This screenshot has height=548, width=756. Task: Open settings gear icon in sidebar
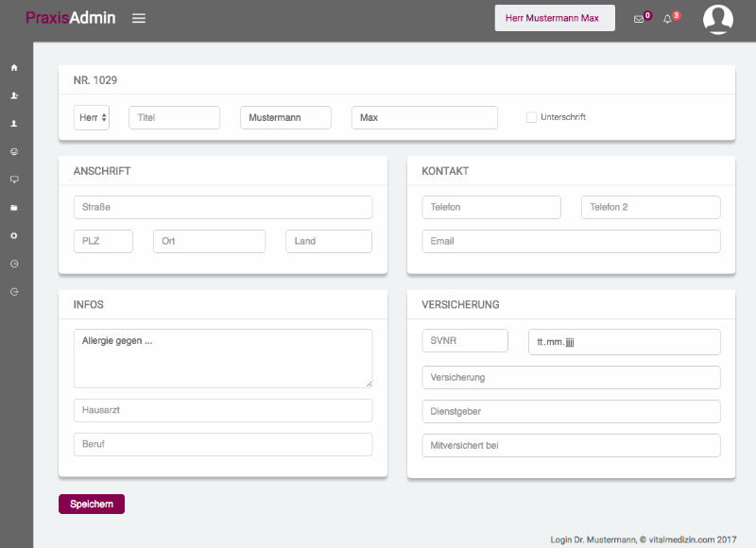click(14, 235)
